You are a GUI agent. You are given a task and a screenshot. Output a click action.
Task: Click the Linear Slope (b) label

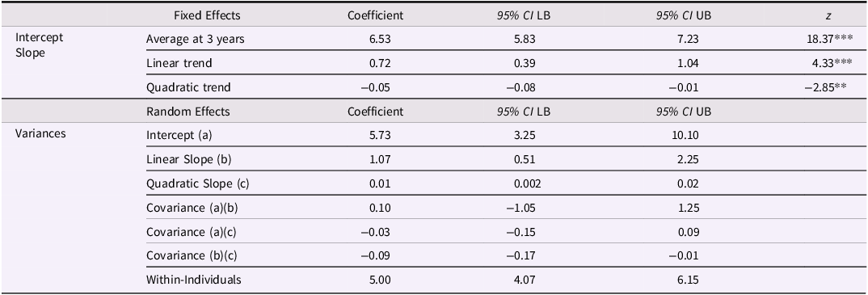pyautogui.click(x=188, y=159)
